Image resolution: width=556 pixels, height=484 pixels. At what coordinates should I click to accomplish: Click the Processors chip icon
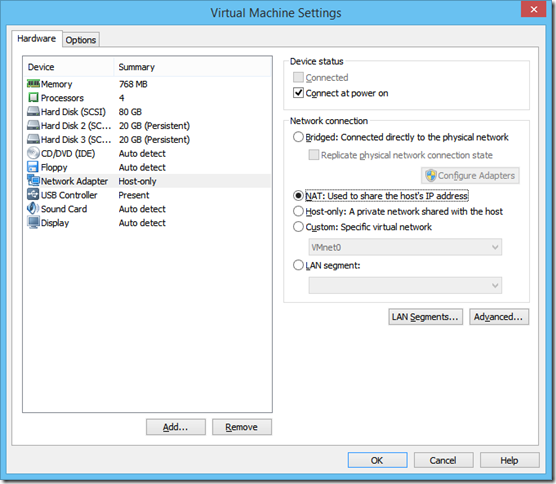pyautogui.click(x=33, y=98)
